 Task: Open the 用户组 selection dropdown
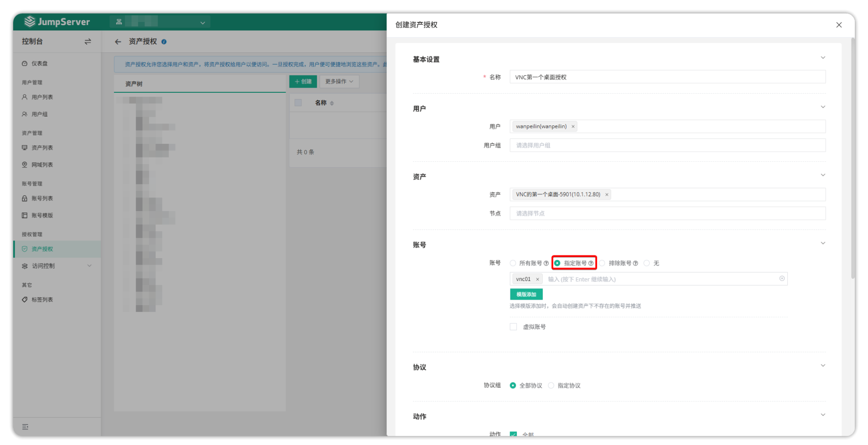pyautogui.click(x=667, y=146)
